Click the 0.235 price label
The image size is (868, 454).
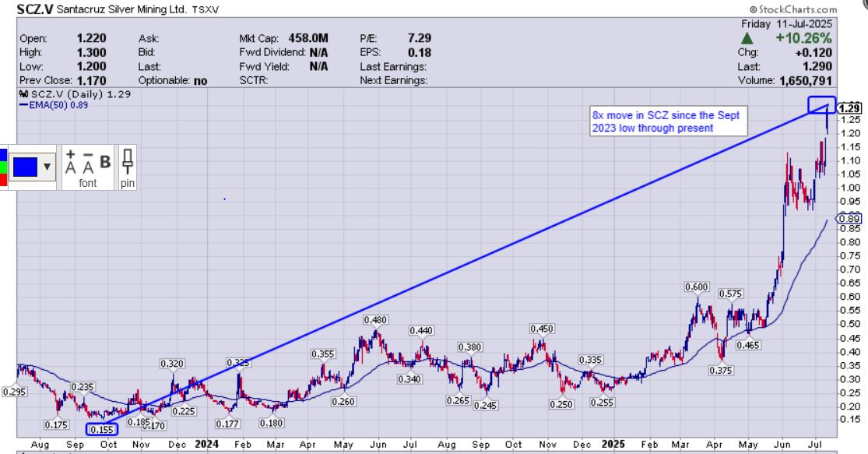(83, 387)
